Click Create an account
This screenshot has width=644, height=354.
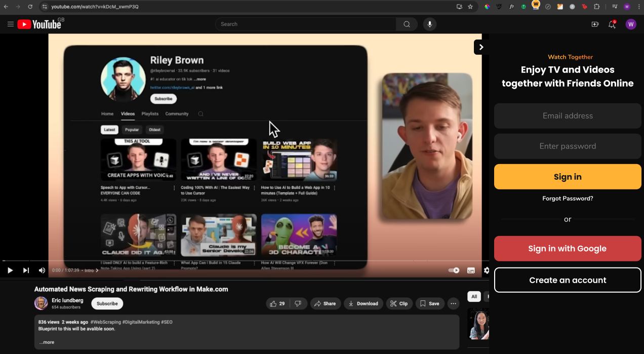click(568, 280)
